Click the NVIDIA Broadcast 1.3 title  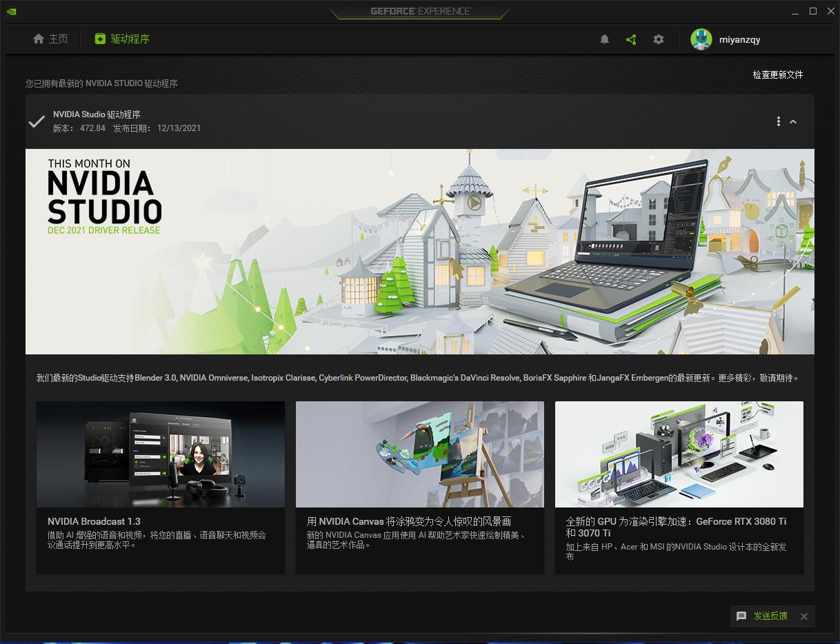(x=94, y=521)
